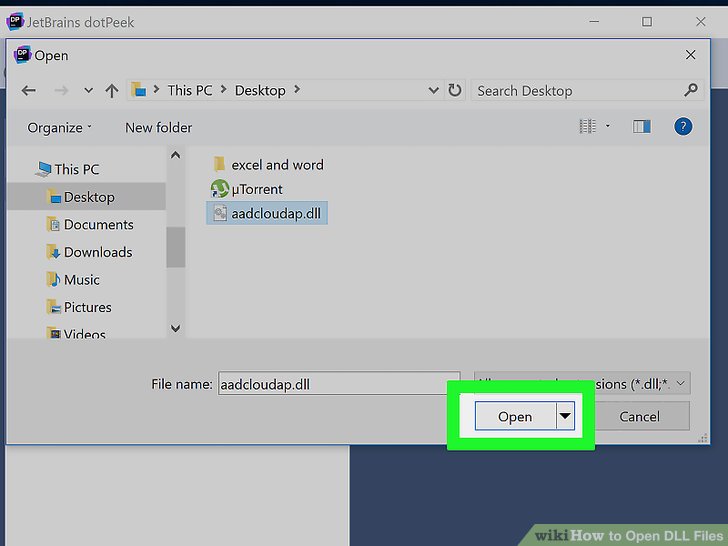Go back with the left arrow
Screen dimensions: 728x546
[29, 90]
